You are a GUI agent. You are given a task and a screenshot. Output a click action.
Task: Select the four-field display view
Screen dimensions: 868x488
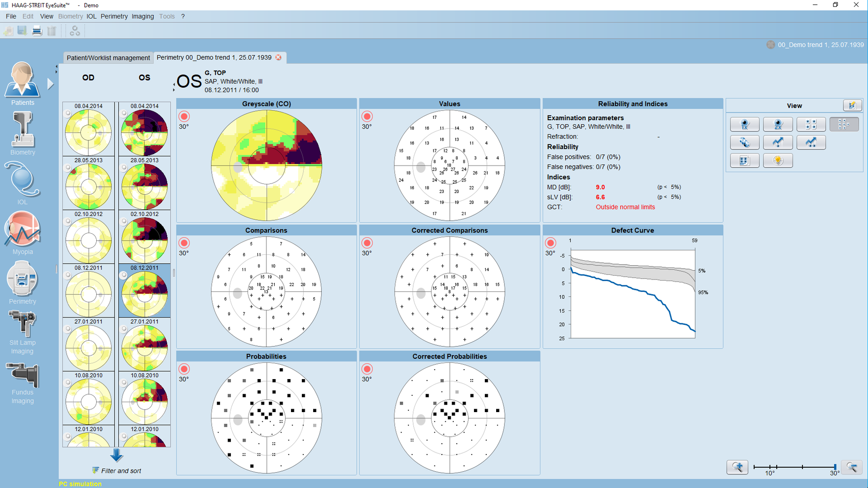pos(811,124)
